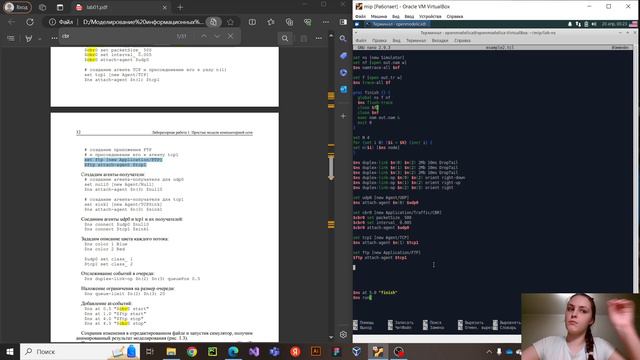Toggle the Edge sidebar button
Screen dimensions: 640x360
[x=343, y=22]
